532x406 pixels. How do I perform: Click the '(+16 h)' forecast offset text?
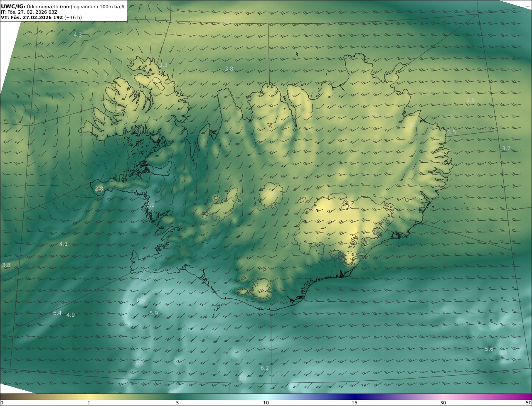pyautogui.click(x=73, y=18)
